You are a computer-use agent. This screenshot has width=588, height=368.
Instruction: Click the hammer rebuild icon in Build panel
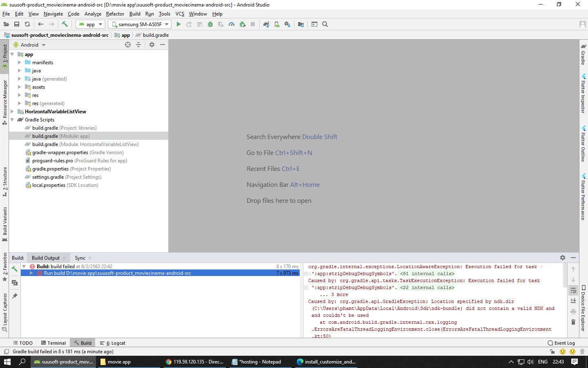15,269
